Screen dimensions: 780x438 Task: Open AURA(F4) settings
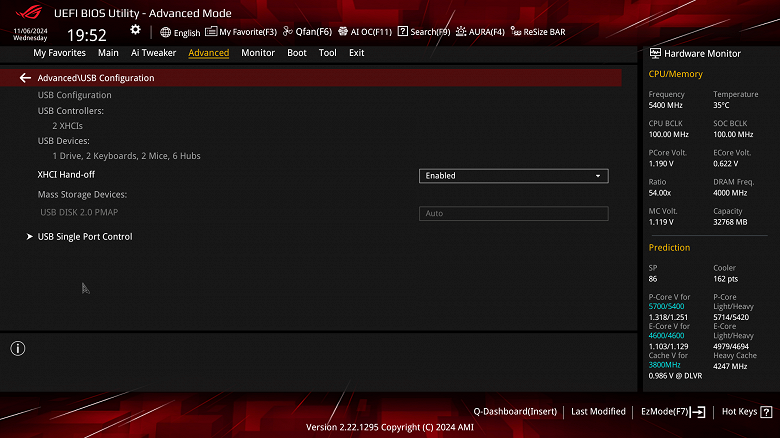(x=487, y=32)
